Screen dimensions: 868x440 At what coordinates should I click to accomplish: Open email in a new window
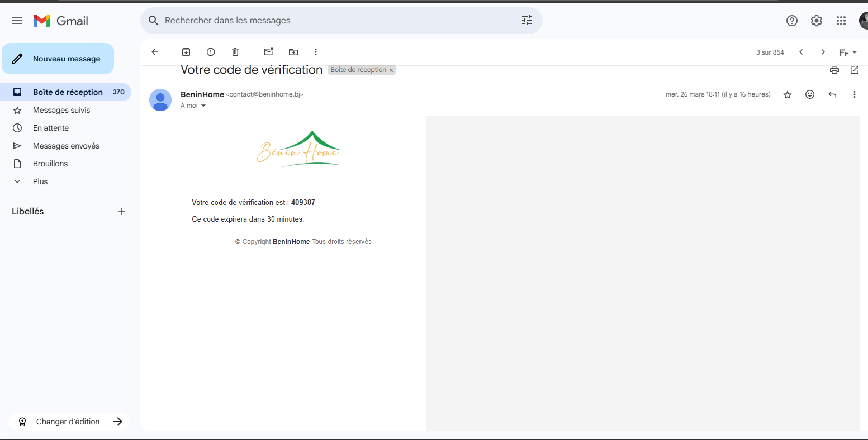click(855, 70)
